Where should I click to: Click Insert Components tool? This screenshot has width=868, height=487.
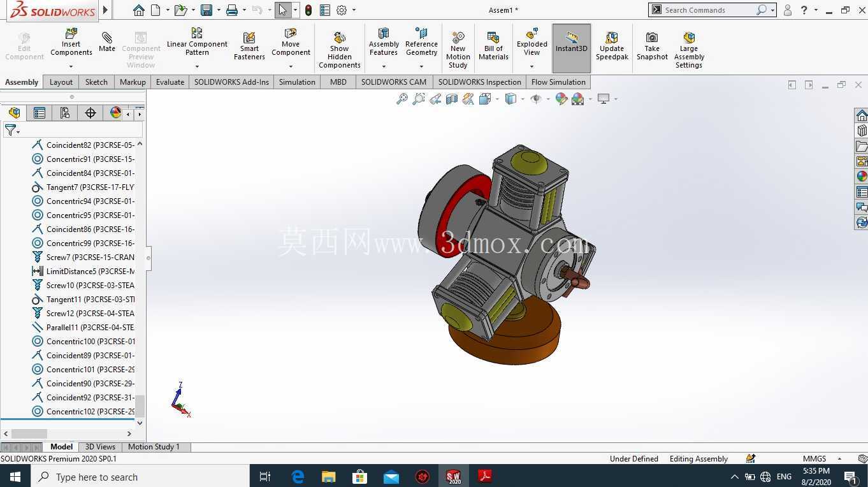click(x=71, y=42)
